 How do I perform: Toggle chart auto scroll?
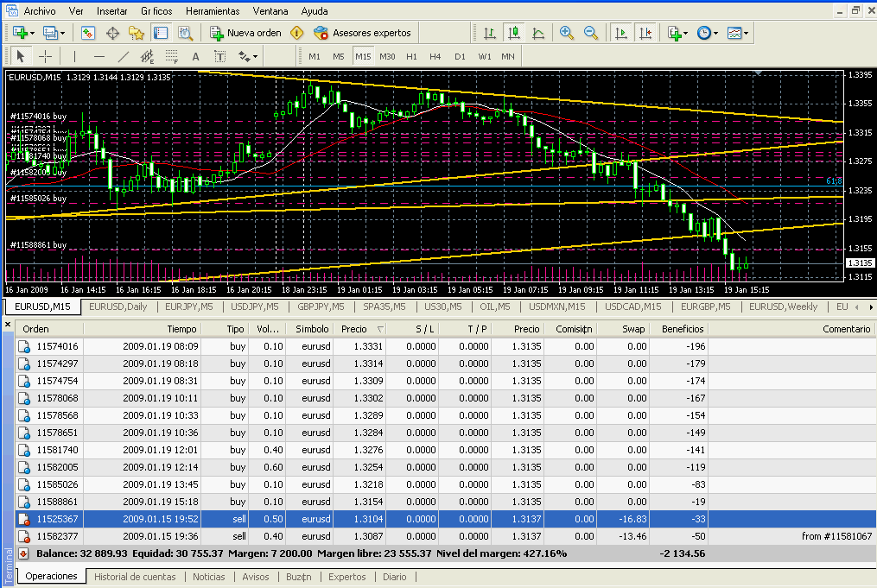[x=620, y=33]
